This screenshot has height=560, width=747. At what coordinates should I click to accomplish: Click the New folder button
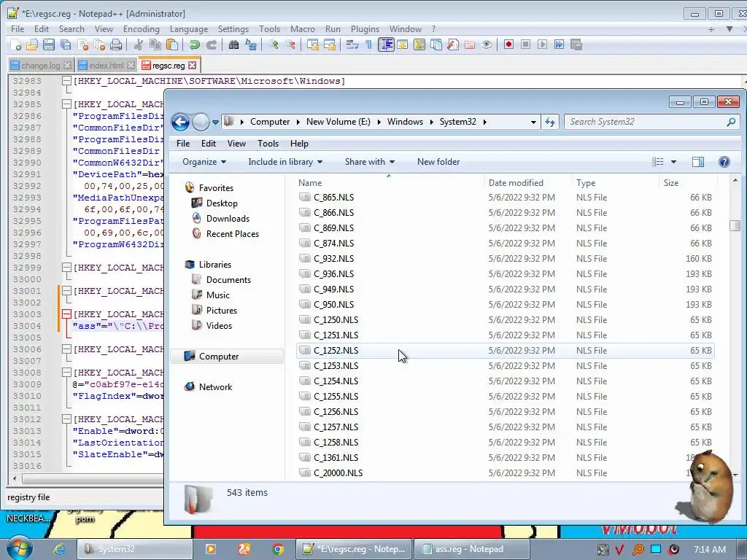coord(438,162)
